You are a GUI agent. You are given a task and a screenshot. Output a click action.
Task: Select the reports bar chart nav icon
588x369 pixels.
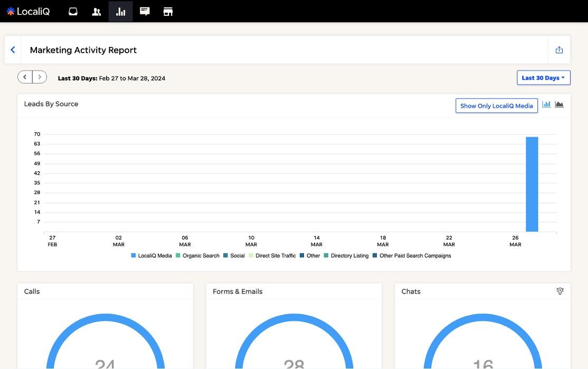point(120,12)
